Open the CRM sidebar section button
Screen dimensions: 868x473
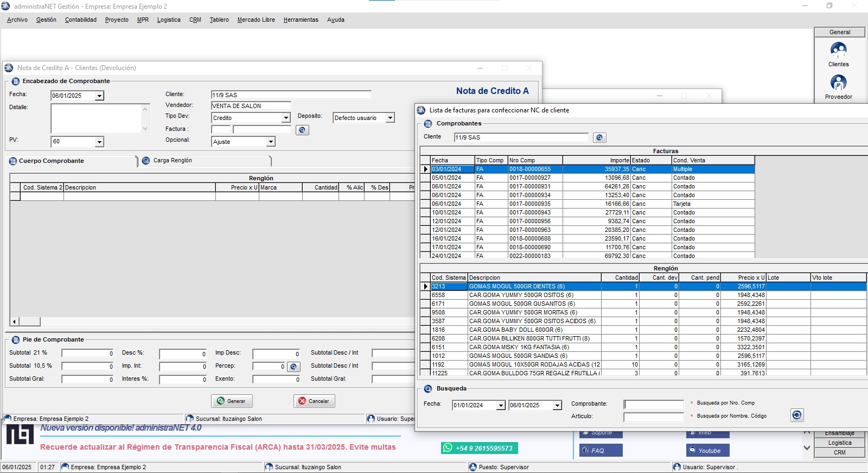tap(839, 452)
